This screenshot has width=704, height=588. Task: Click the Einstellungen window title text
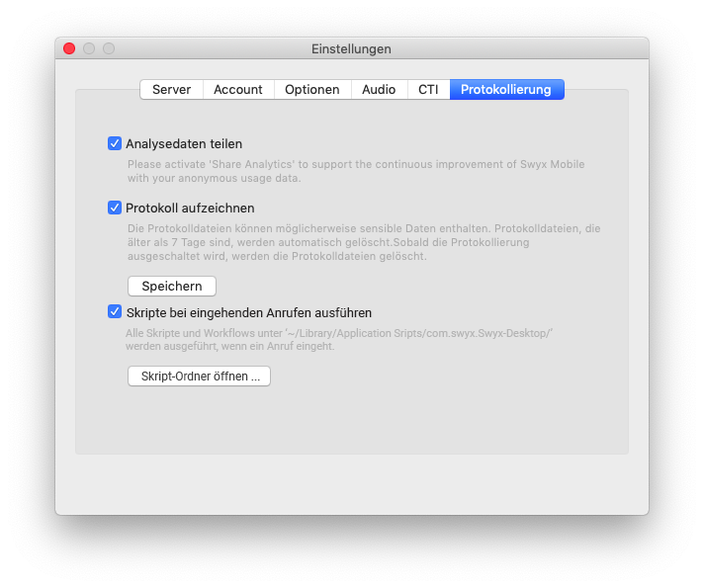(351, 48)
